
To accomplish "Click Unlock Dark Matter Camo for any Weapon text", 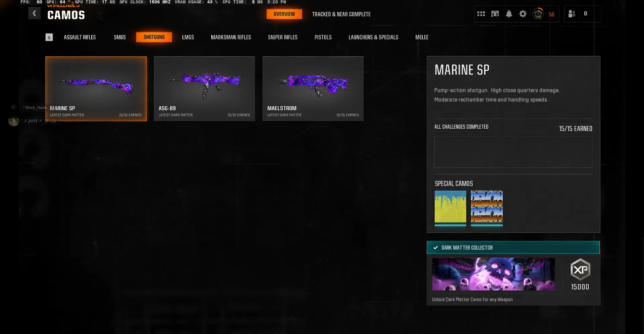I will click(472, 299).
